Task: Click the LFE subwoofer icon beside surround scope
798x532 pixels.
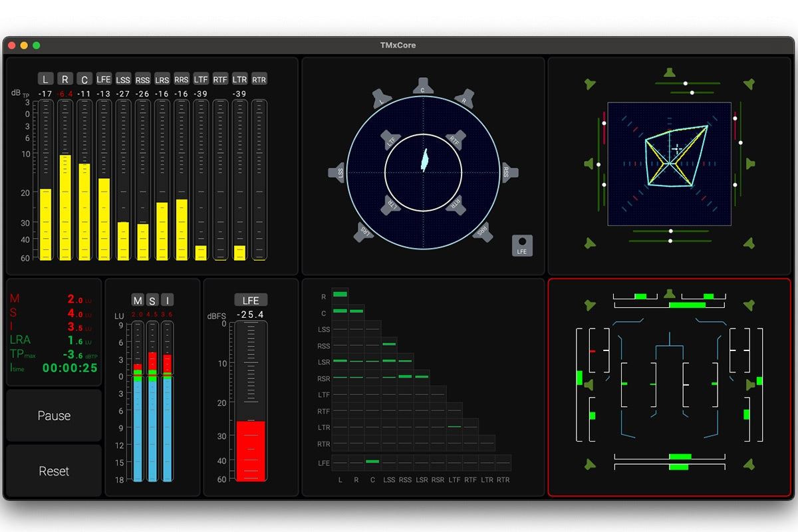Action: tap(522, 245)
